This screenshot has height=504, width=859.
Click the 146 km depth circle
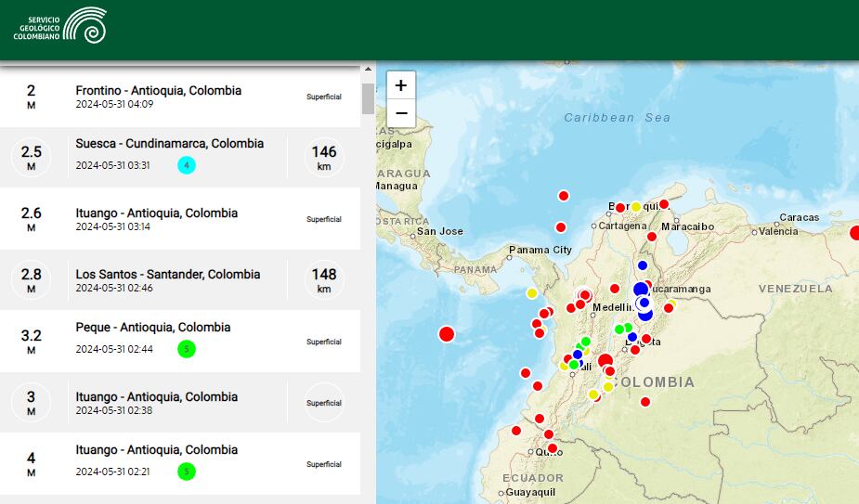324,157
